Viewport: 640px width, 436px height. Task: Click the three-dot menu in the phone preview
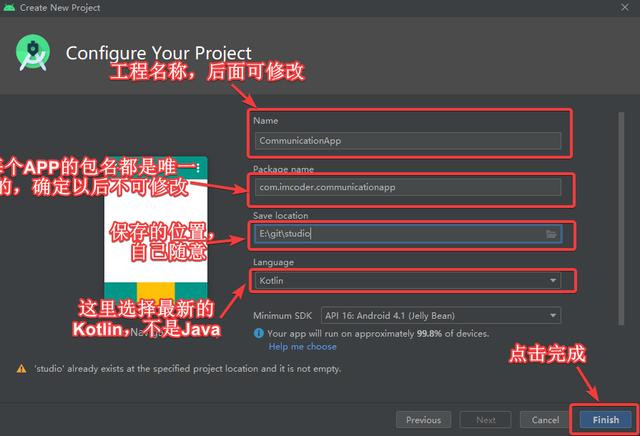pyautogui.click(x=198, y=167)
